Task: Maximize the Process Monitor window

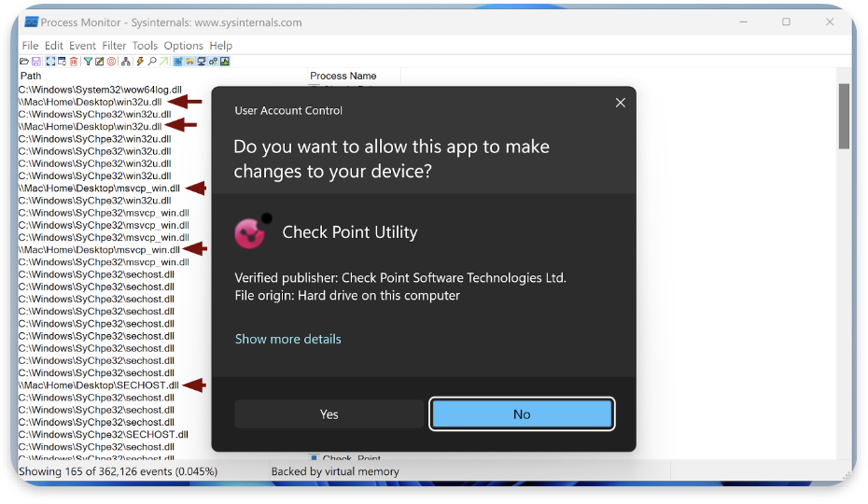Action: pyautogui.click(x=786, y=22)
